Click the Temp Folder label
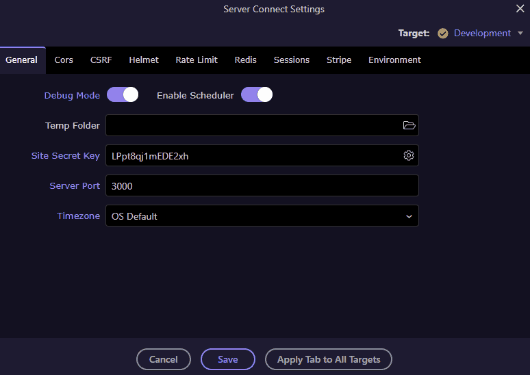 [x=72, y=126]
